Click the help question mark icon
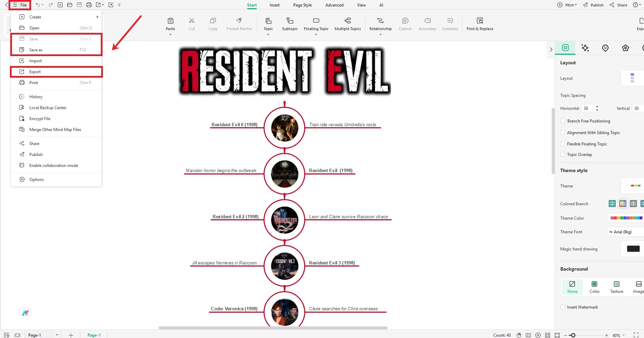 pos(635,5)
